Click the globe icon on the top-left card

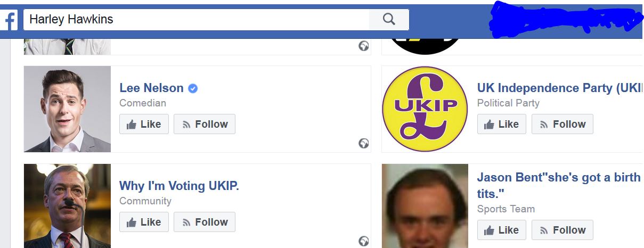(364, 46)
